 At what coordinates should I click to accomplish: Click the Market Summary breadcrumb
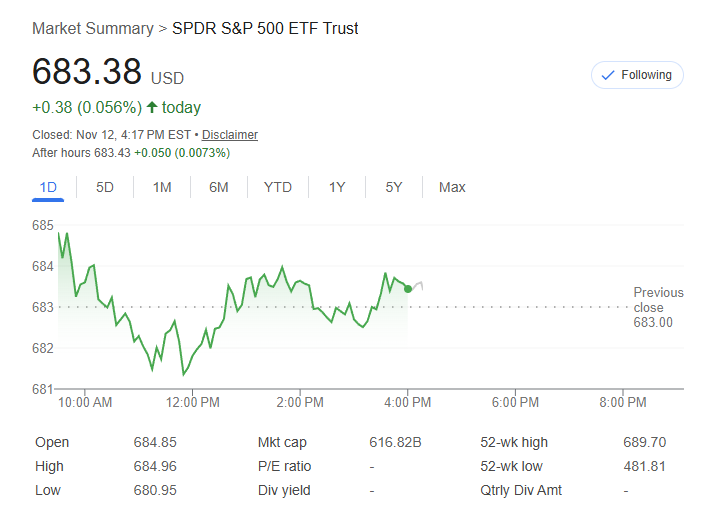pyautogui.click(x=93, y=28)
